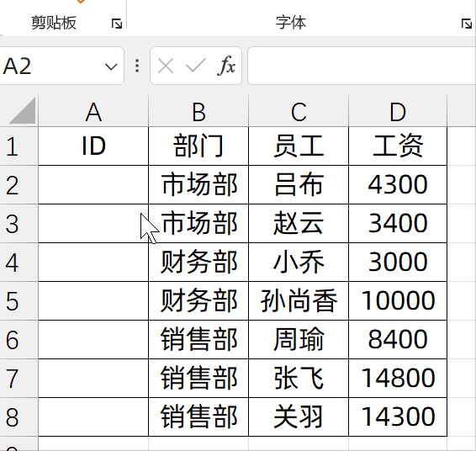This screenshot has height=451, width=476.
Task: Select the 销售部 cell in row 7
Action: [x=198, y=378]
